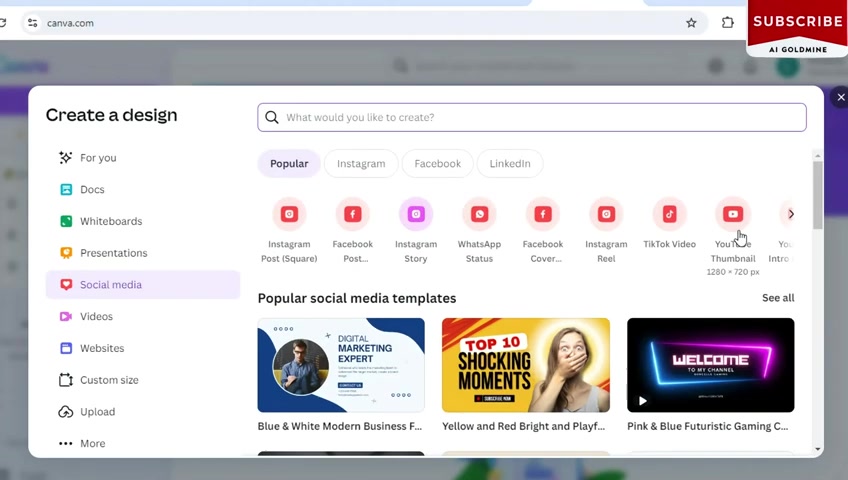Switch to the Instagram tab
This screenshot has width=848, height=480.
(x=361, y=163)
